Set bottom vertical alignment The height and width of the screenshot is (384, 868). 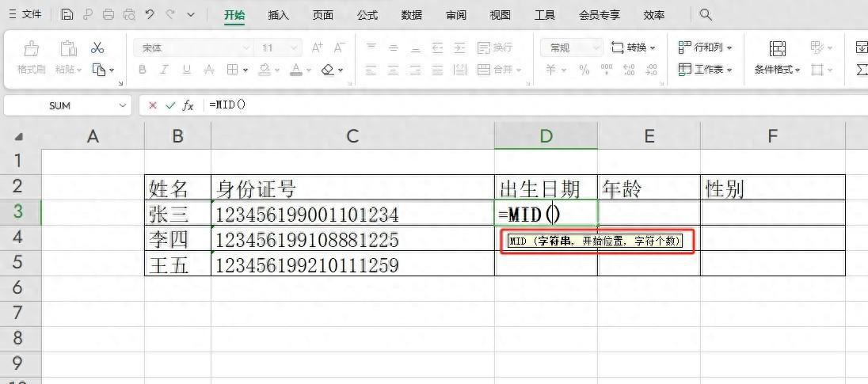(415, 48)
